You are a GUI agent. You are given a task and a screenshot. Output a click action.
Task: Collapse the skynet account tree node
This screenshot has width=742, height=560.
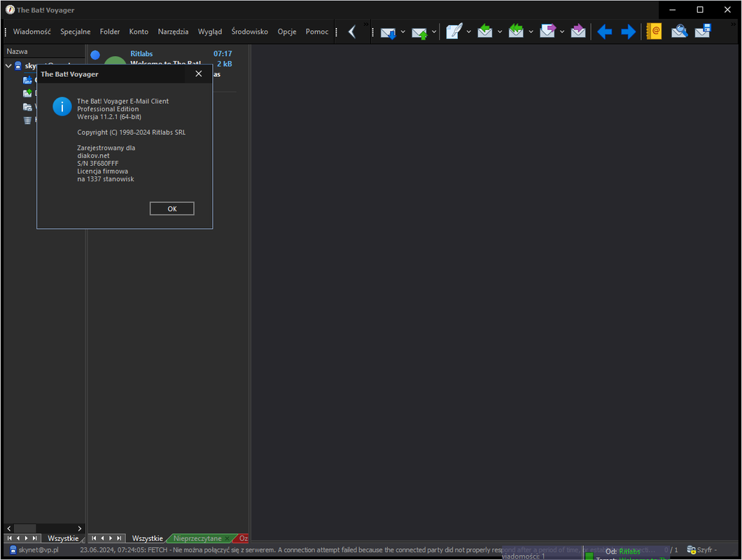click(8, 66)
